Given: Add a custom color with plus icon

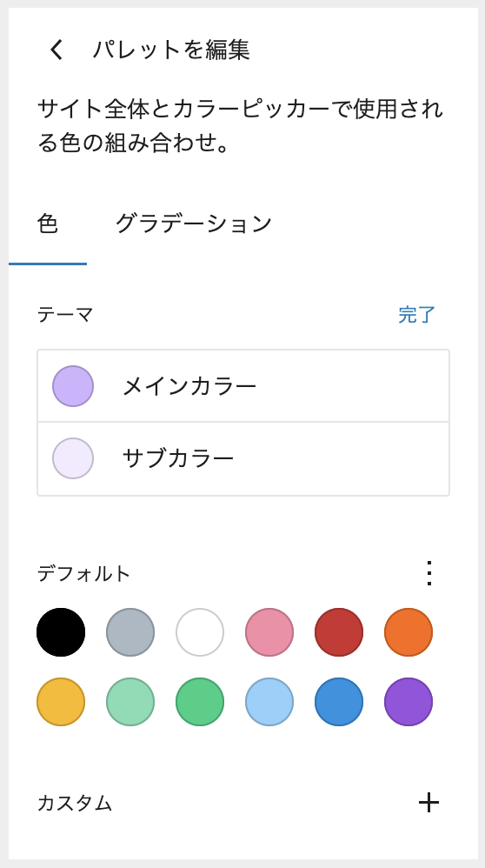Looking at the screenshot, I should [x=429, y=802].
